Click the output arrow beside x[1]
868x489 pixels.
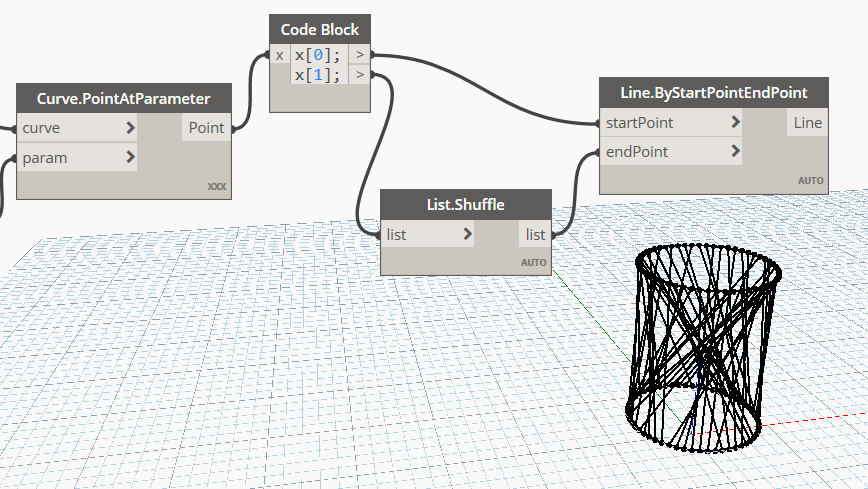[x=360, y=75]
